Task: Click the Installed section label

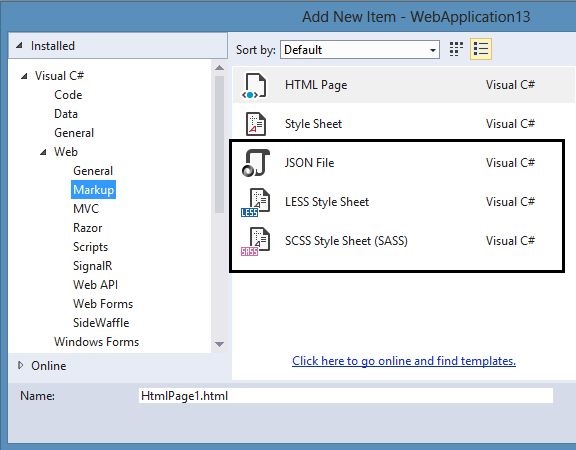Action: [53, 46]
